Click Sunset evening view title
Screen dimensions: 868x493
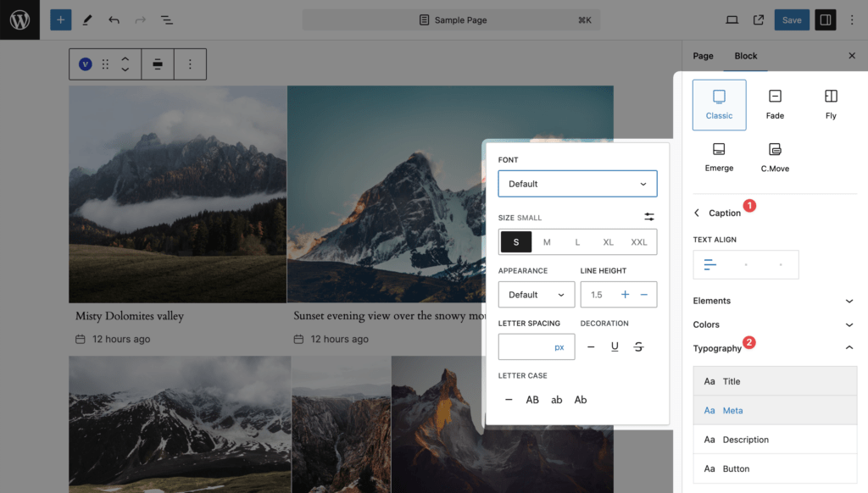click(x=390, y=316)
